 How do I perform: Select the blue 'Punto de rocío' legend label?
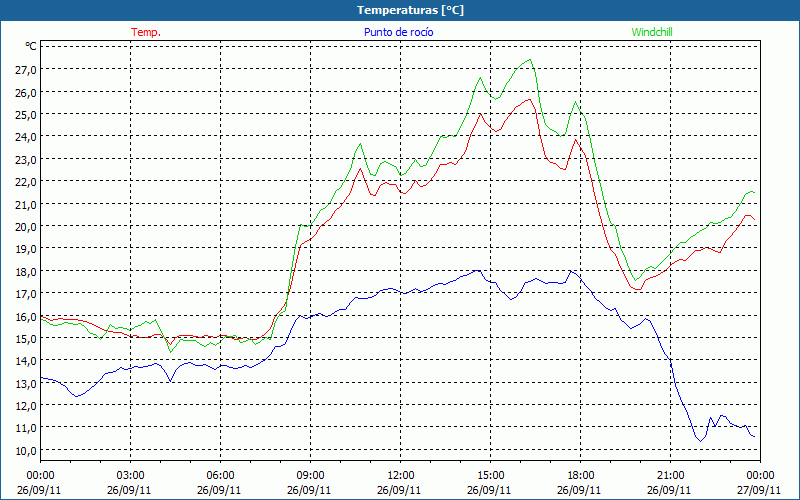coord(398,32)
